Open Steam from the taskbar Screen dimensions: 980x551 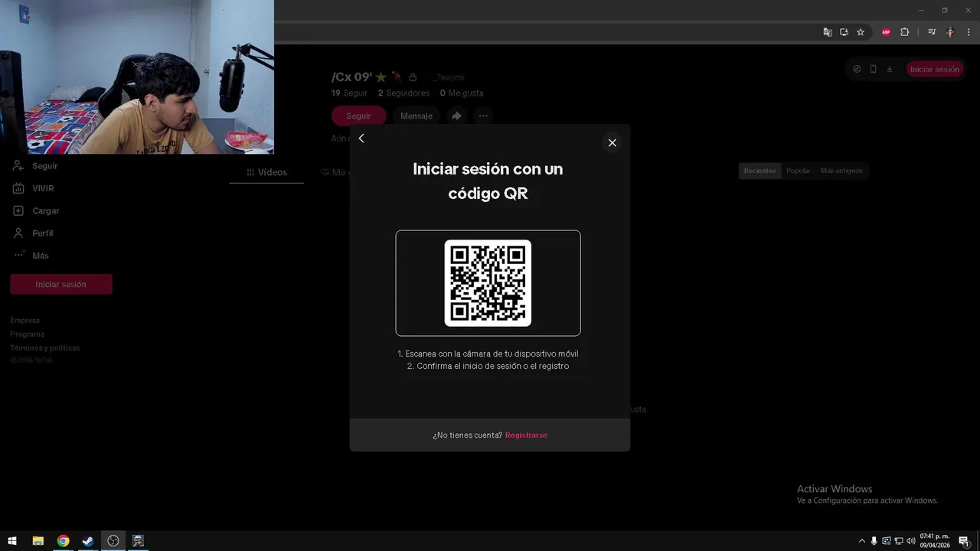click(x=88, y=541)
